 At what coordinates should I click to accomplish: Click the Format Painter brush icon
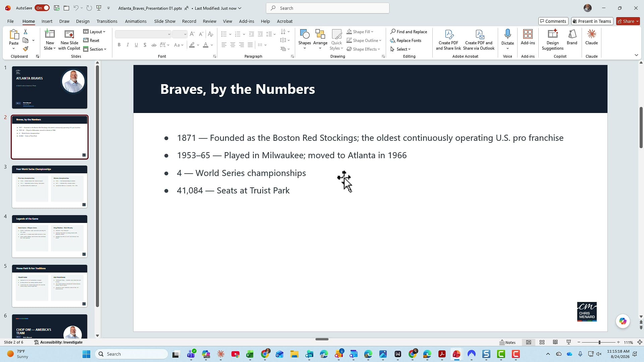[x=25, y=49]
